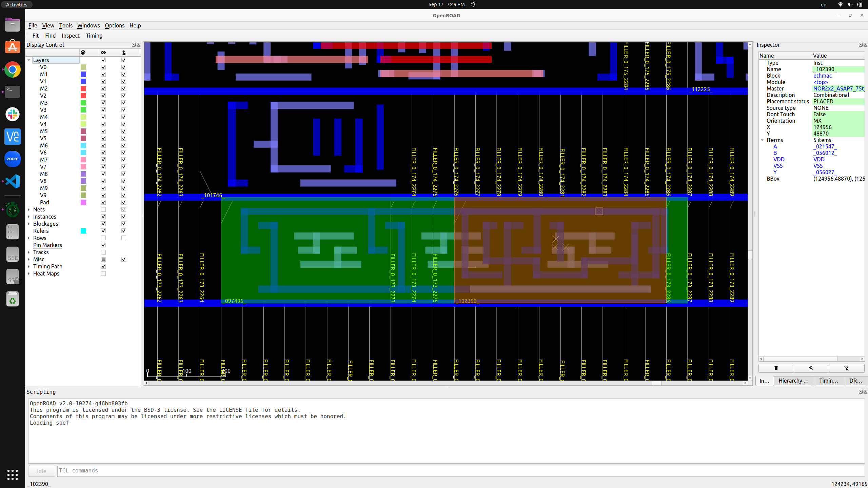Click the palette icon in Display Control header
Image resolution: width=868 pixels, height=488 pixels.
[x=83, y=53]
